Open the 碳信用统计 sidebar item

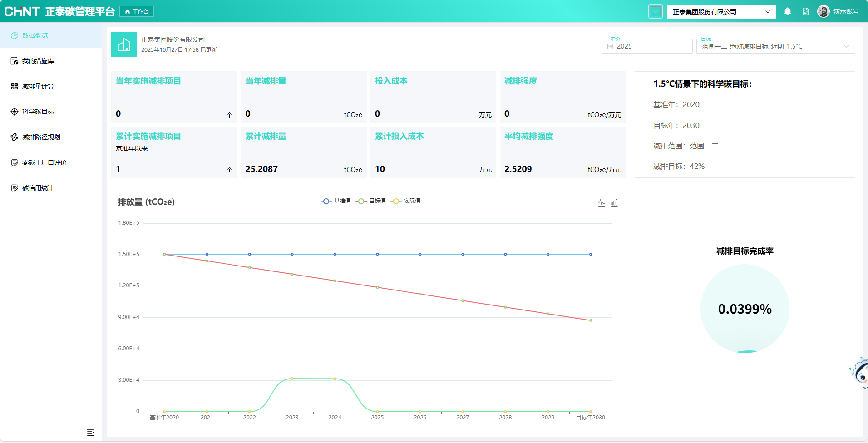[x=51, y=188]
